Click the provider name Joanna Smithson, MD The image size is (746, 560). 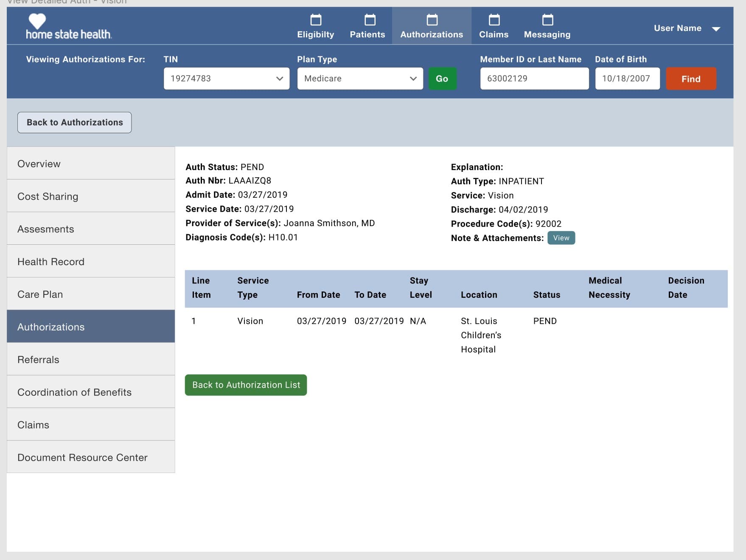pos(329,223)
